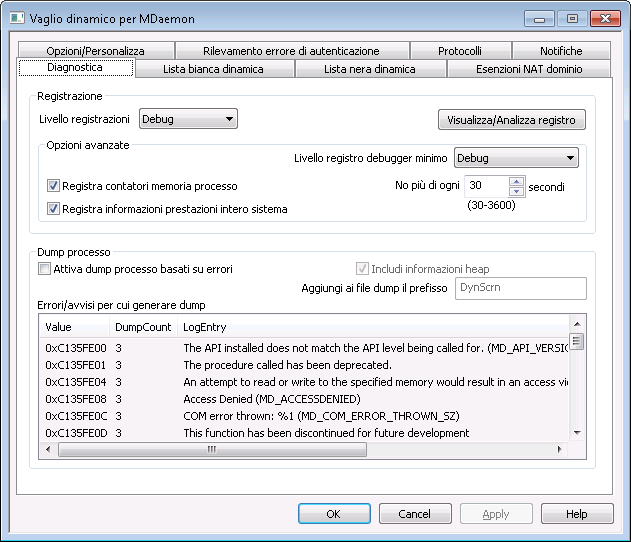Screen dimensions: 631x542
Task: Open the Protocolli tab
Action: tap(460, 51)
